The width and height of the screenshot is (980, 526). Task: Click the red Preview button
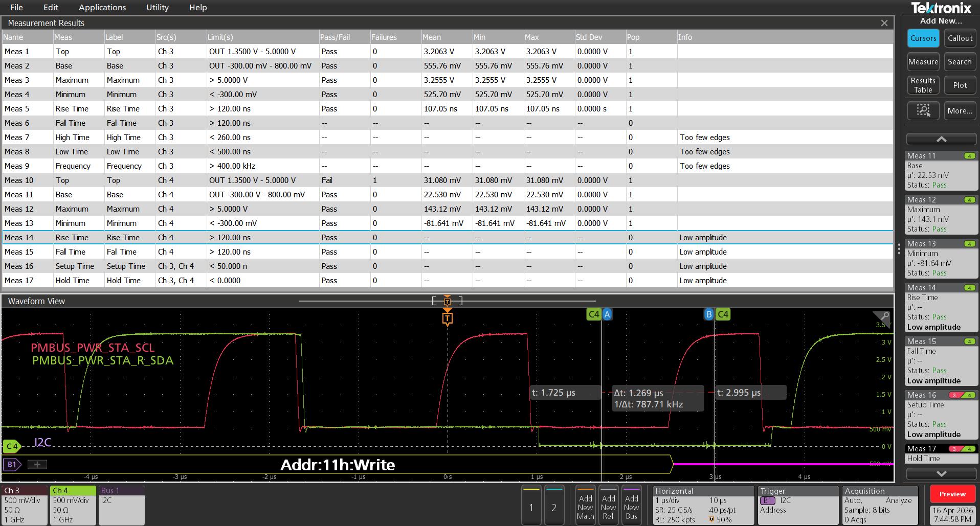[952, 494]
